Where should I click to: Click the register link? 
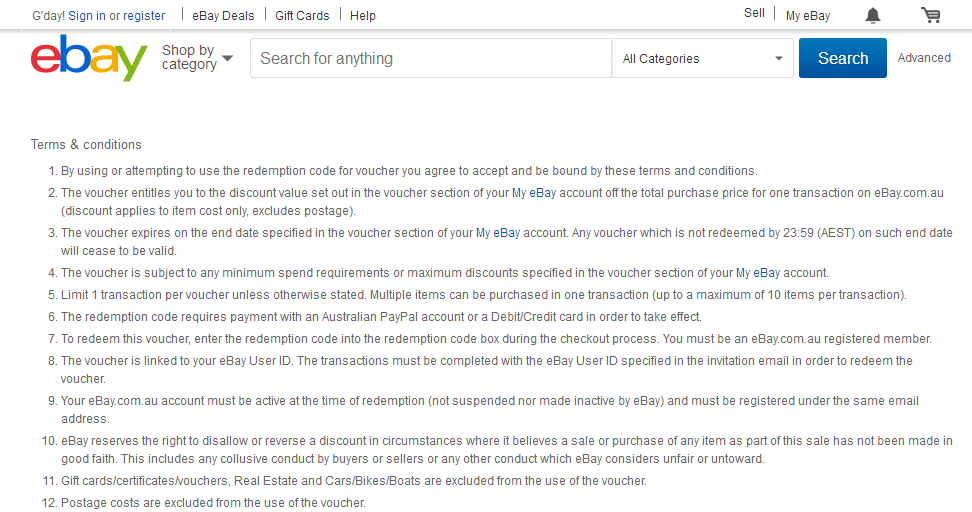(144, 15)
